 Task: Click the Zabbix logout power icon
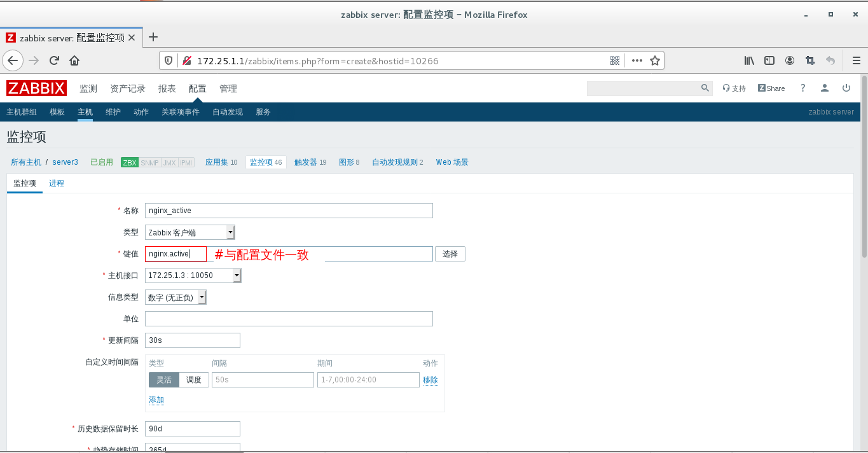pos(846,88)
